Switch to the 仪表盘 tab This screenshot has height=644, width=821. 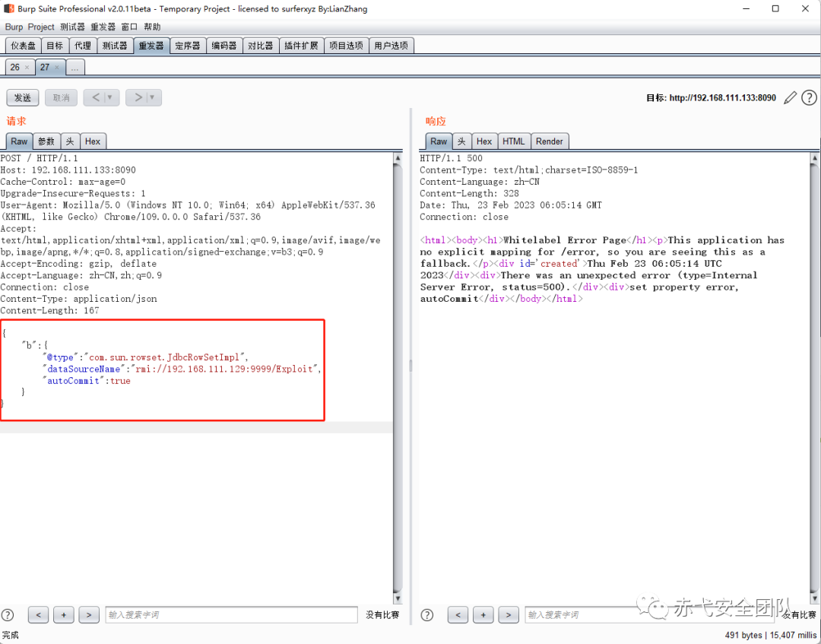click(23, 46)
